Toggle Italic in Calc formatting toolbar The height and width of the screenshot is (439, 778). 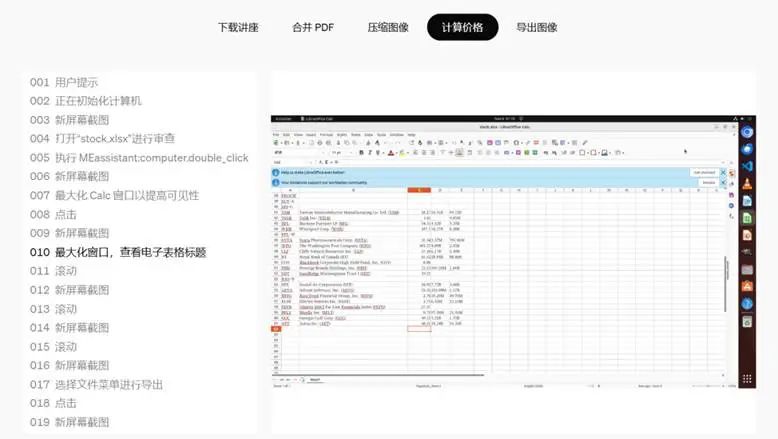tap(370, 153)
